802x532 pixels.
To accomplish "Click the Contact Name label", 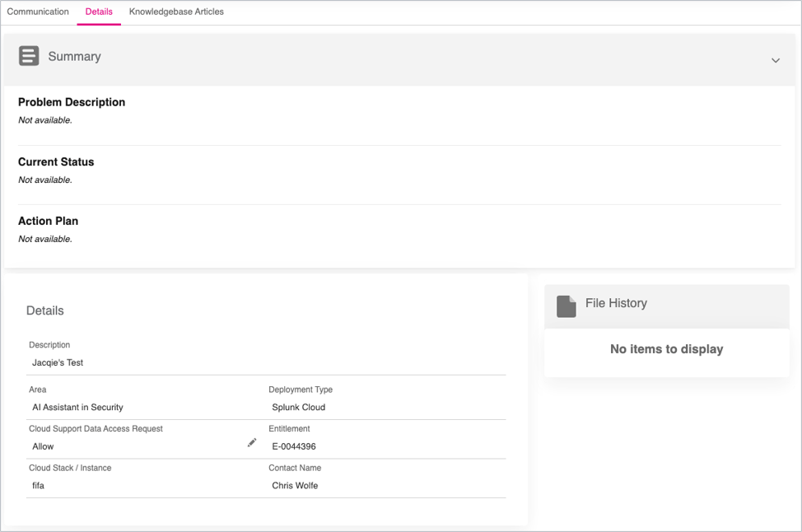I will point(295,468).
